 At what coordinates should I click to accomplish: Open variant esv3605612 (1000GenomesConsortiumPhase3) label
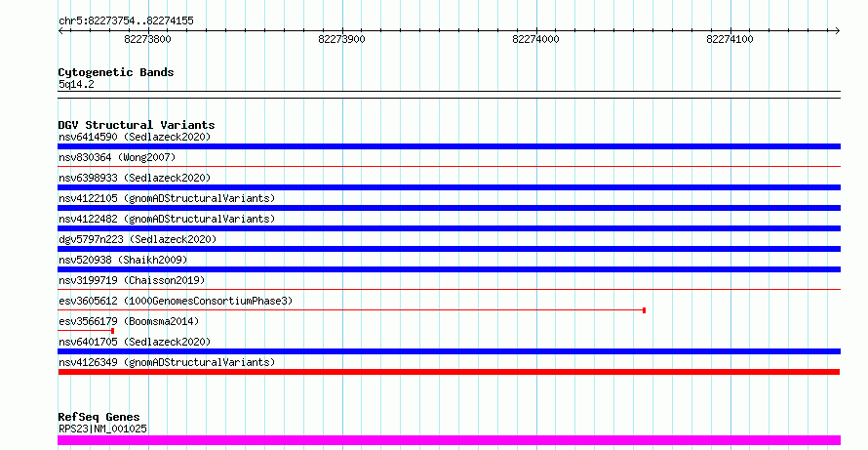176,301
